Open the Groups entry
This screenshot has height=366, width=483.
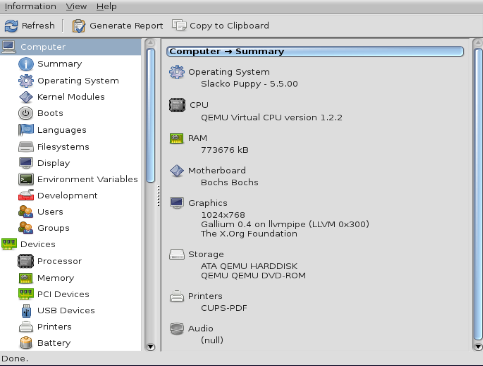[x=53, y=228]
